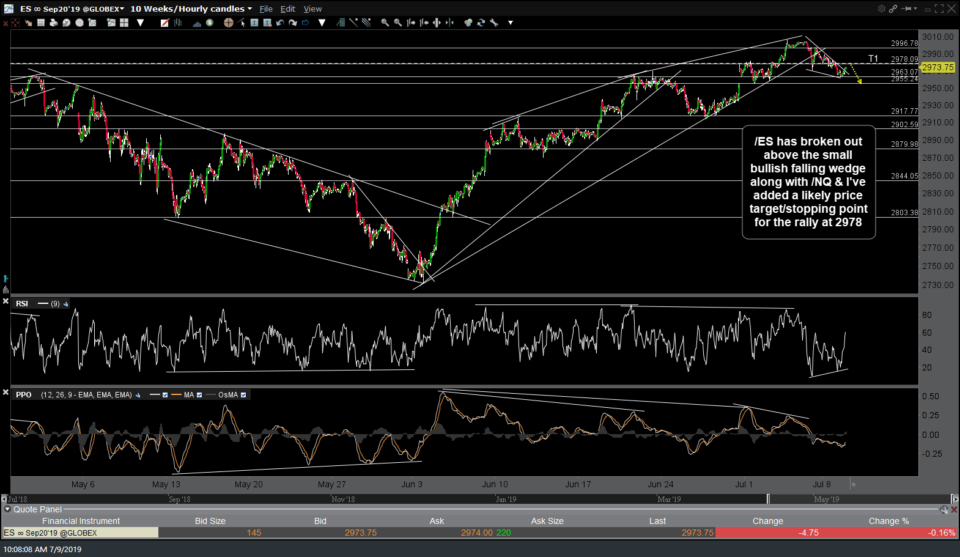Open the File menu
Viewport: 960px width, 557px height.
click(266, 9)
